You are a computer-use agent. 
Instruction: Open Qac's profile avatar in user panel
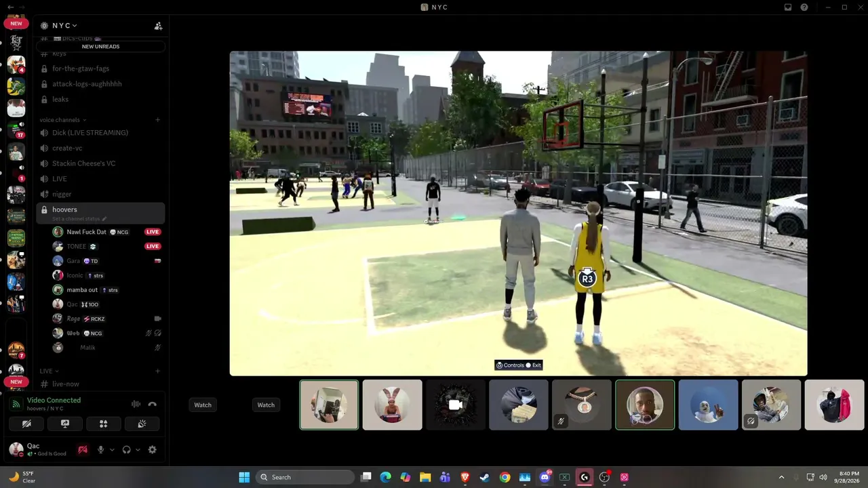tap(16, 449)
